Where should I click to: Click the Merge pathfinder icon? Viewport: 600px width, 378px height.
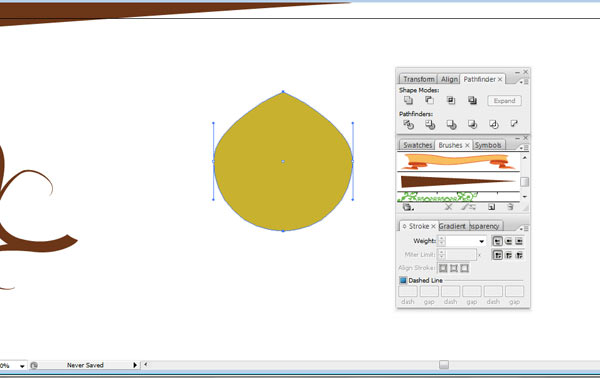click(451, 124)
